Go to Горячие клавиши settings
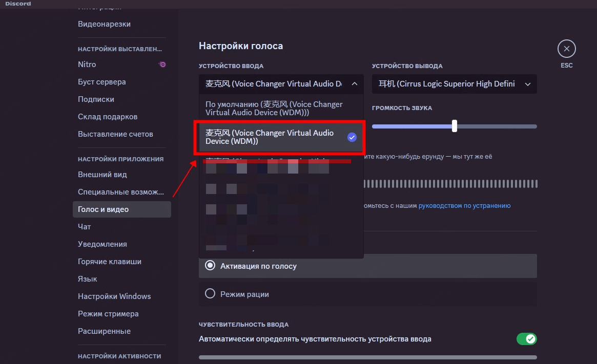 point(110,262)
